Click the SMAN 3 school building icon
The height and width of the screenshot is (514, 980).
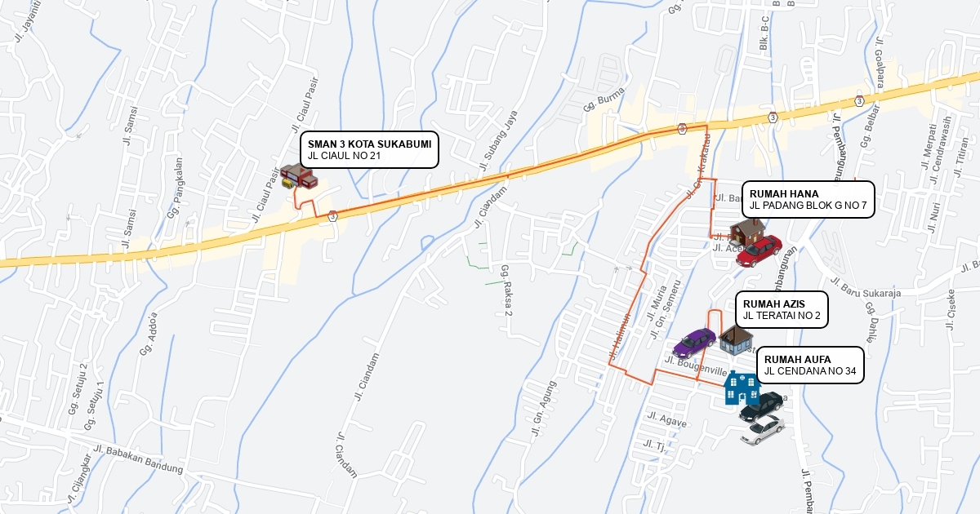[x=297, y=176]
